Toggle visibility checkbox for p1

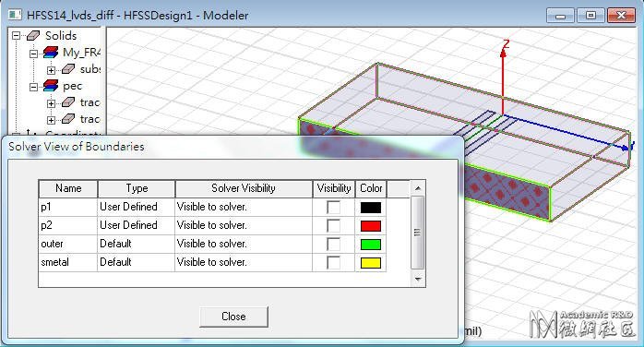(333, 207)
